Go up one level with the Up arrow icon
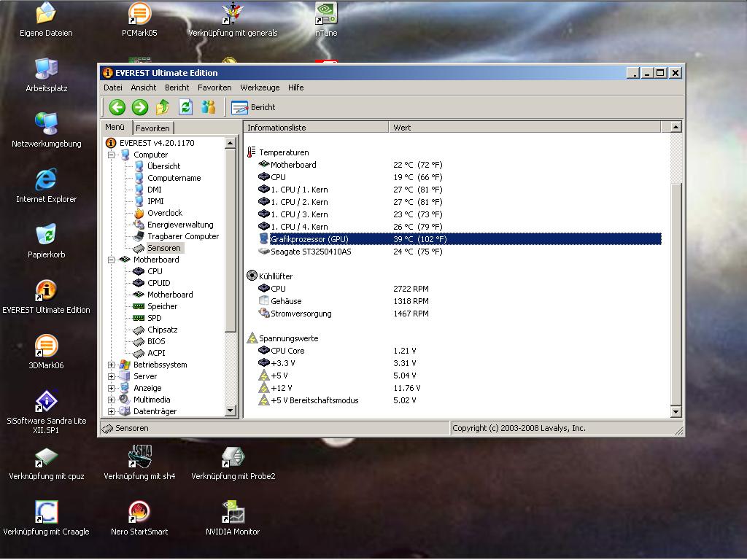The width and height of the screenshot is (747, 560). (163, 107)
